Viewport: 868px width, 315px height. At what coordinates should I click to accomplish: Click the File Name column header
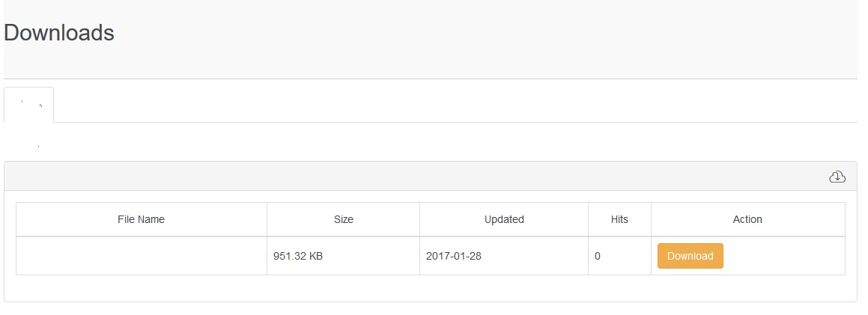[141, 219]
